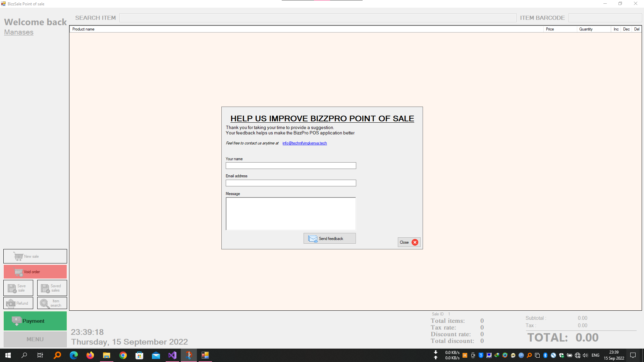
Task: Click the ITEM BARCODE input field
Action: [605, 17]
